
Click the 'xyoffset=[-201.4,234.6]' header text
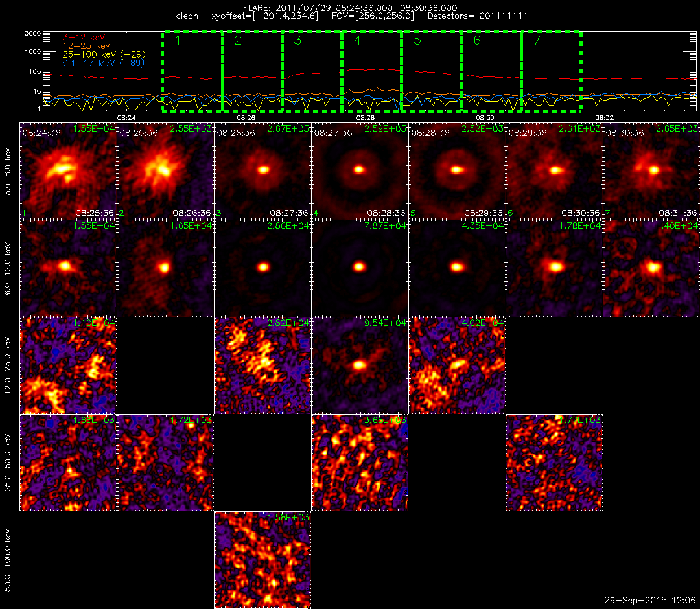(x=265, y=16)
